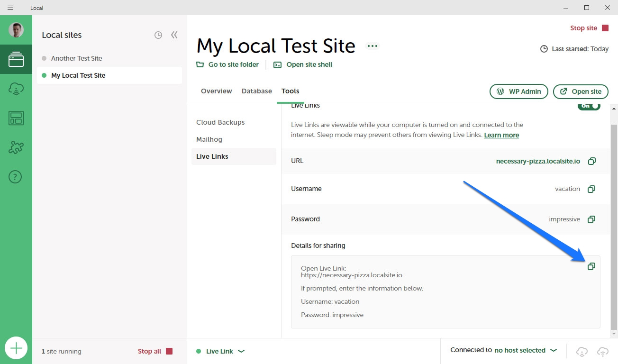Add a new site with plus button
Screen dimensions: 618x364
(x=16, y=348)
